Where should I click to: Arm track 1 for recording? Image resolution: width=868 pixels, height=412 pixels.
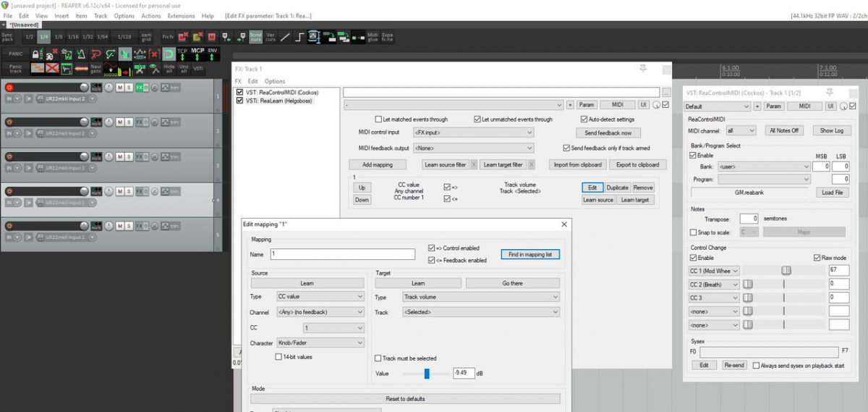(x=9, y=88)
